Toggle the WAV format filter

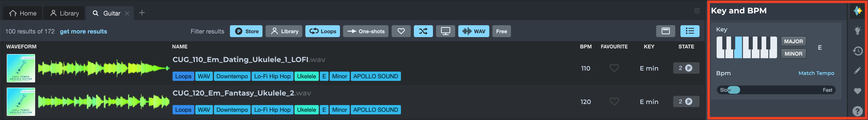474,31
